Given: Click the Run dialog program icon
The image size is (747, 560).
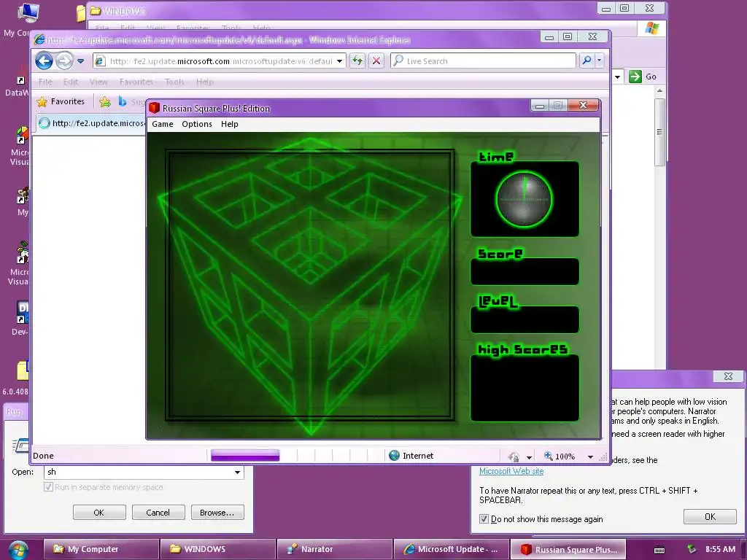Looking at the screenshot, I should (20, 446).
